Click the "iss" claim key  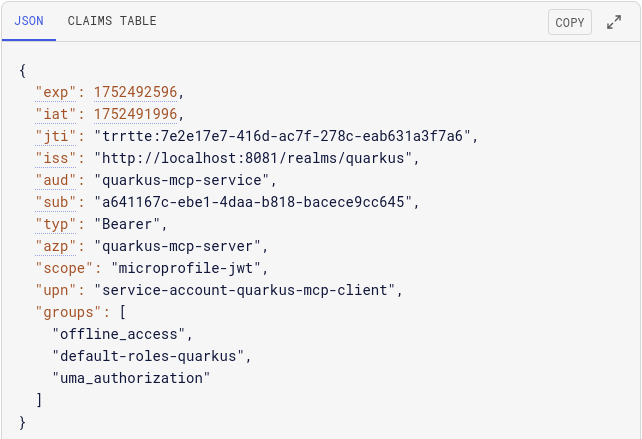[56, 158]
